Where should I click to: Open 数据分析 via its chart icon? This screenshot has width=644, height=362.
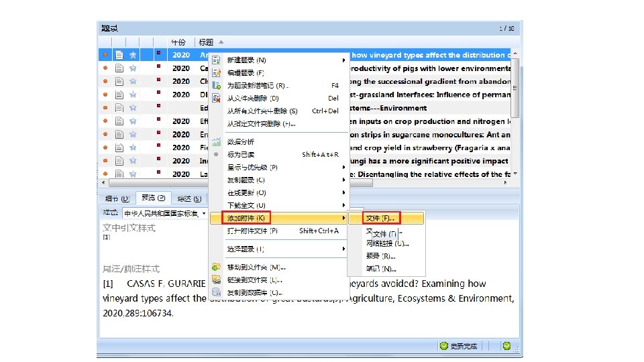(217, 142)
